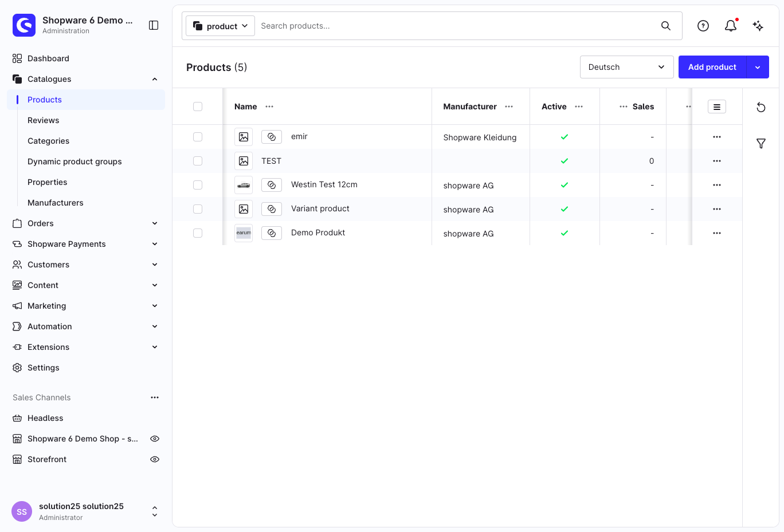
Task: Expand the Content menu chevron
Action: coord(155,285)
